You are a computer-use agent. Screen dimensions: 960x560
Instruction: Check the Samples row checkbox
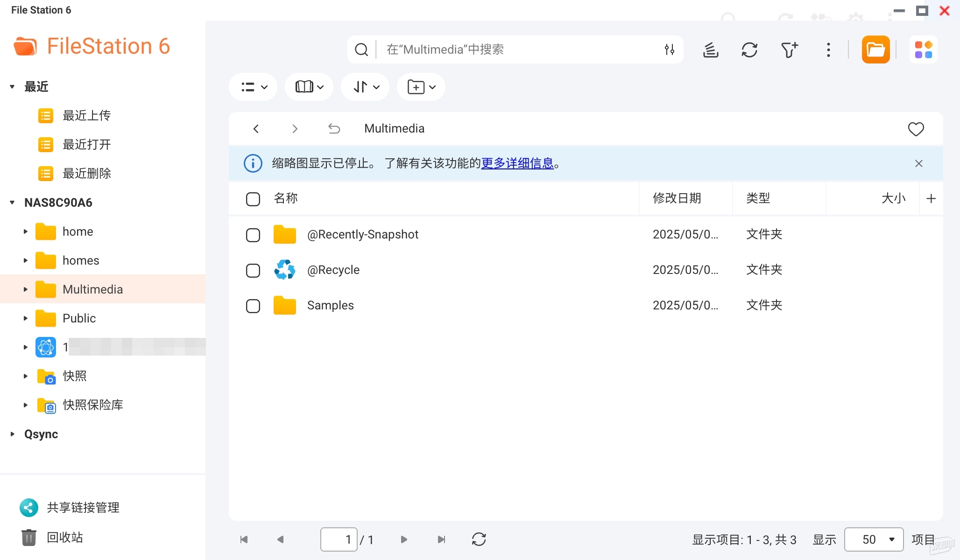point(253,306)
